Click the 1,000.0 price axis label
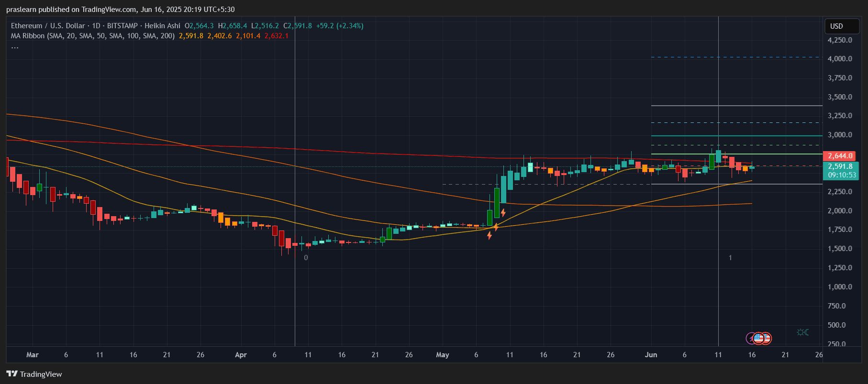Image resolution: width=868 pixels, height=384 pixels. (840, 287)
